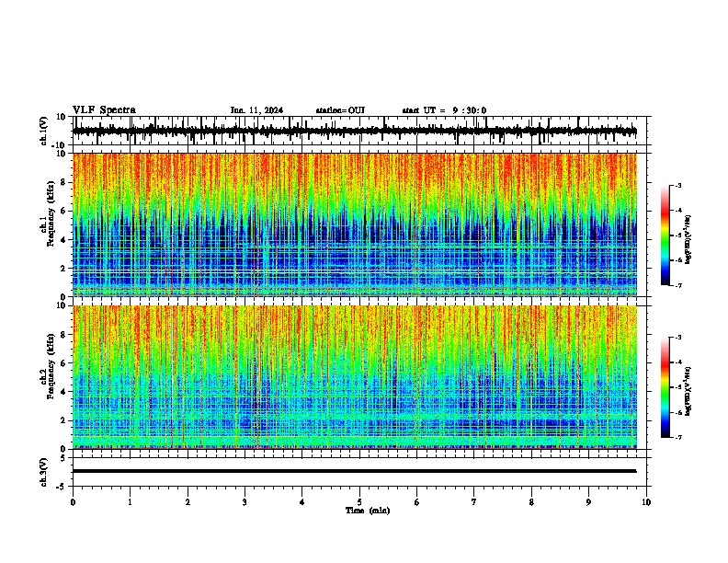Click the ch.1 frequency tick "8"
The image size is (728, 563).
coord(63,182)
